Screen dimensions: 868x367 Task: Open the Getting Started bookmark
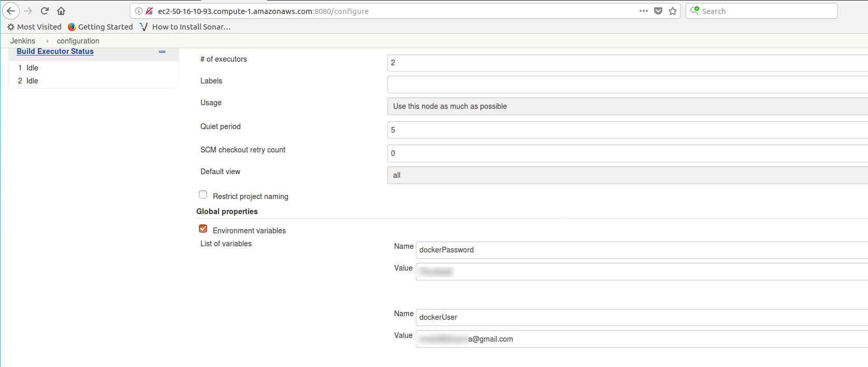coord(100,27)
